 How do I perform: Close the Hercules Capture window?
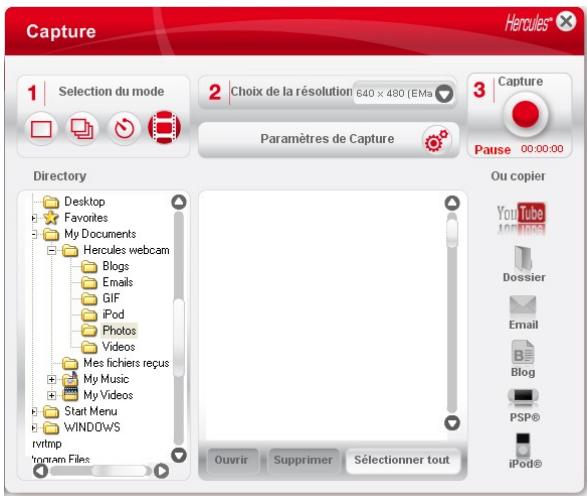pos(566,21)
